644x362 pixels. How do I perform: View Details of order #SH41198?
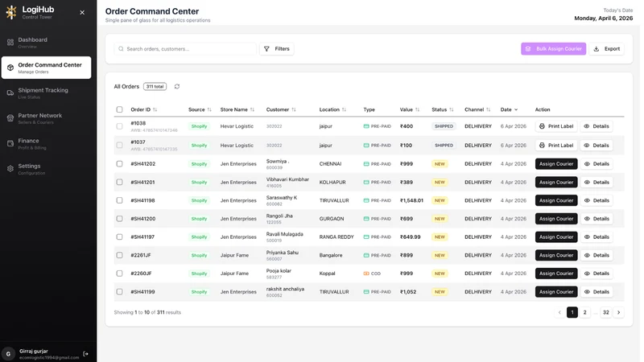(x=597, y=200)
